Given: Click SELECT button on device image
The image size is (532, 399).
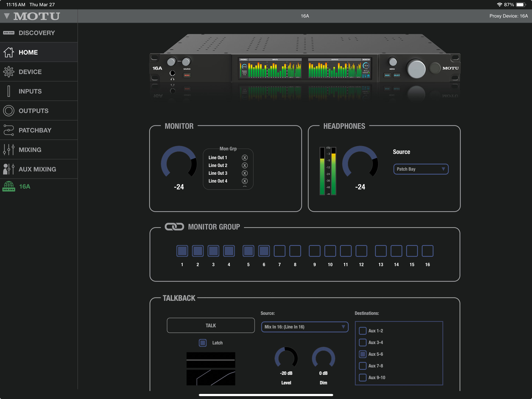Looking at the screenshot, I should point(397,75).
